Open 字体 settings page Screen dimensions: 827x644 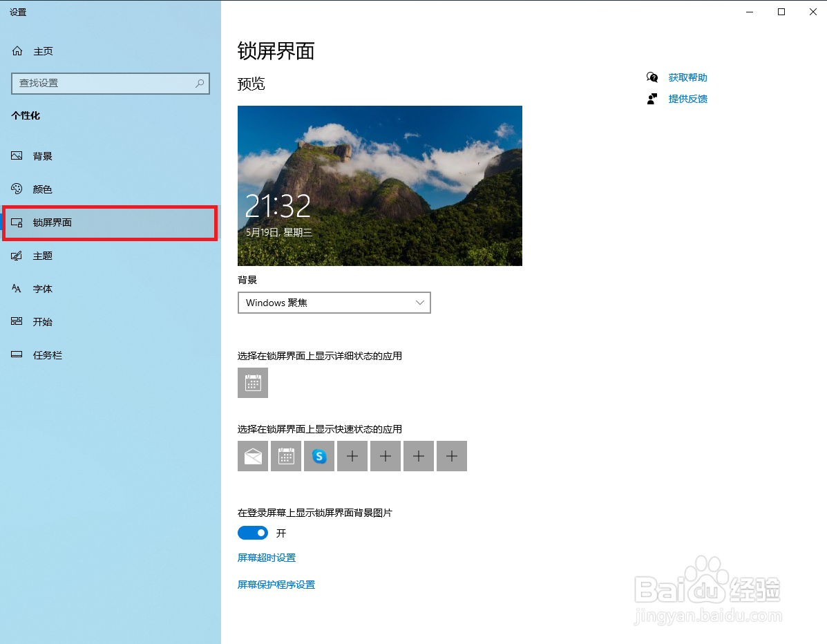click(111, 289)
